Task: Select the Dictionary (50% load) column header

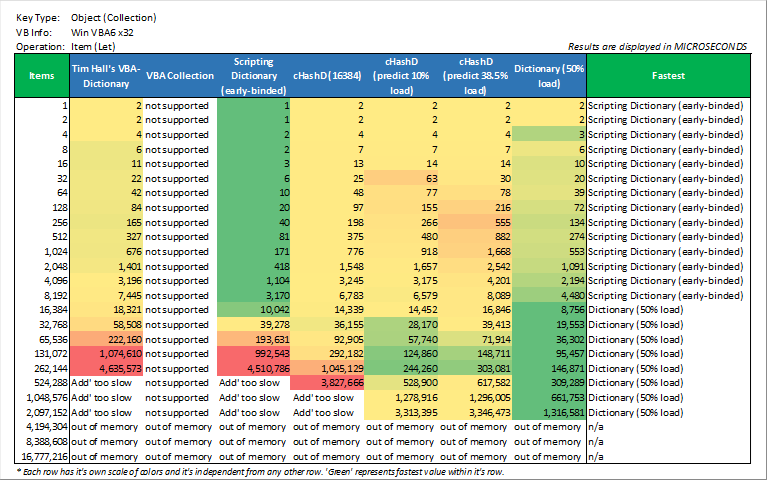Action: coord(549,75)
